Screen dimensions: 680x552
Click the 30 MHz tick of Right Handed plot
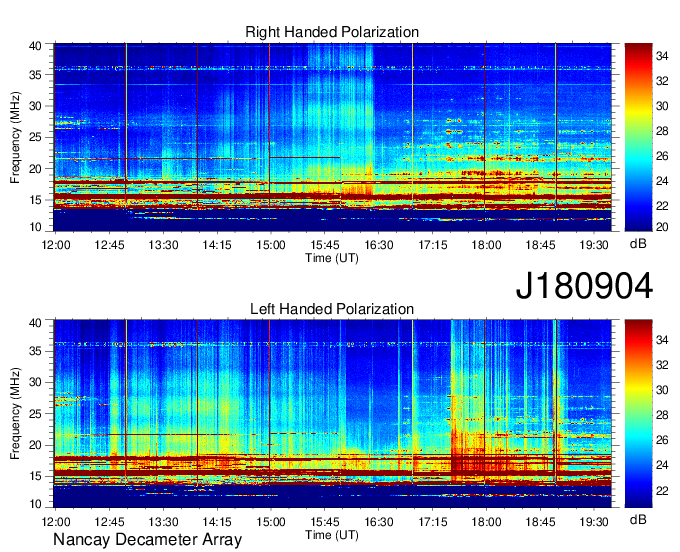pyautogui.click(x=35, y=106)
